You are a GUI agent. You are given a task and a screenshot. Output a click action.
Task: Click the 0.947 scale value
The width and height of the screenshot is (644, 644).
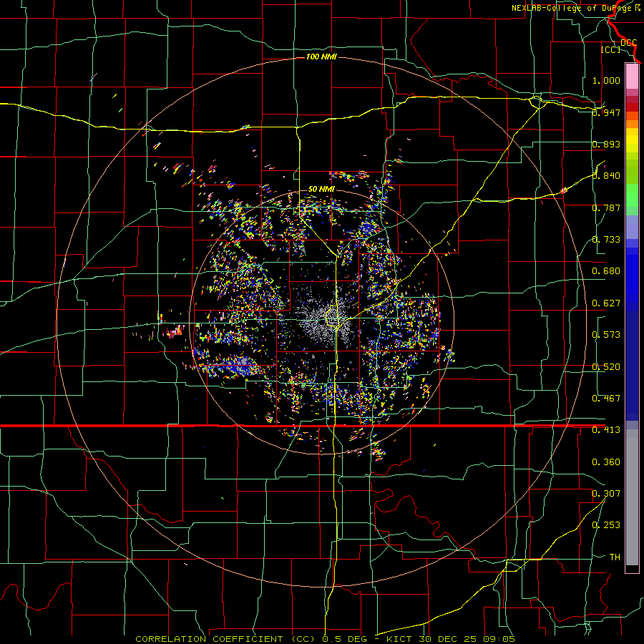pyautogui.click(x=606, y=112)
